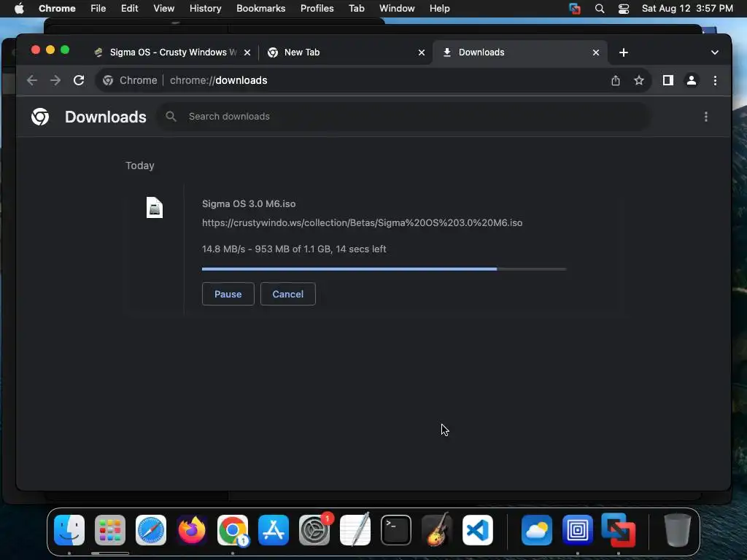Open TextEdit from the Dock
Viewport: 747px width, 560px height.
(355, 530)
